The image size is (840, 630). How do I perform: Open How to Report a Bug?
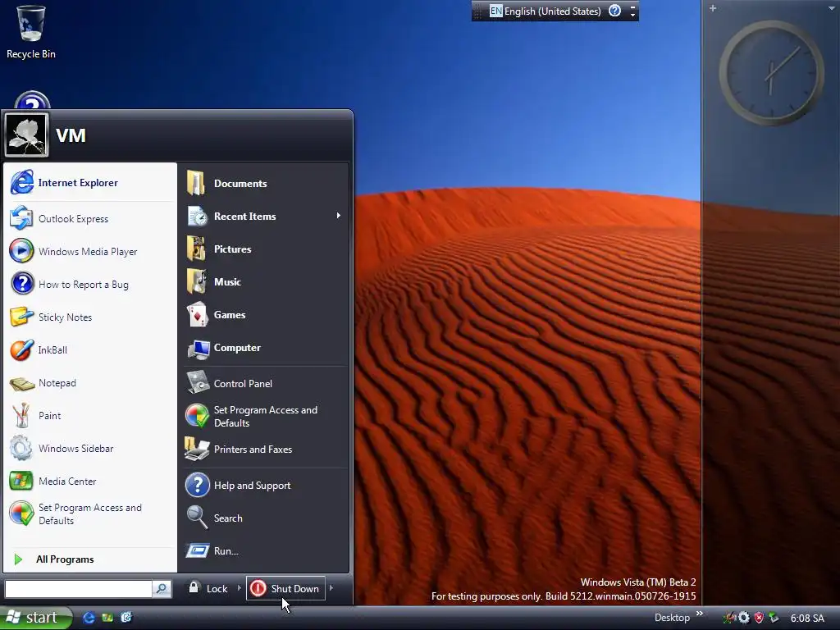coord(89,284)
